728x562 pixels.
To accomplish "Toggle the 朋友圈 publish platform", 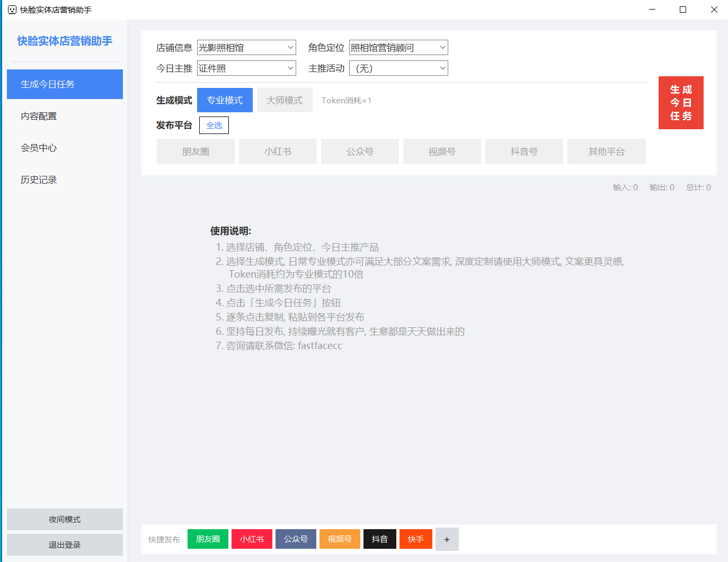I will [x=196, y=151].
